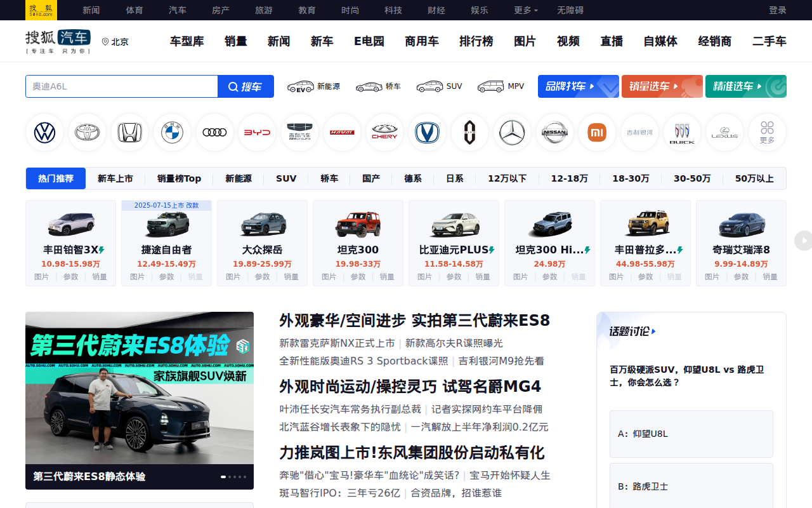Open the Chery brand logo

(385, 133)
